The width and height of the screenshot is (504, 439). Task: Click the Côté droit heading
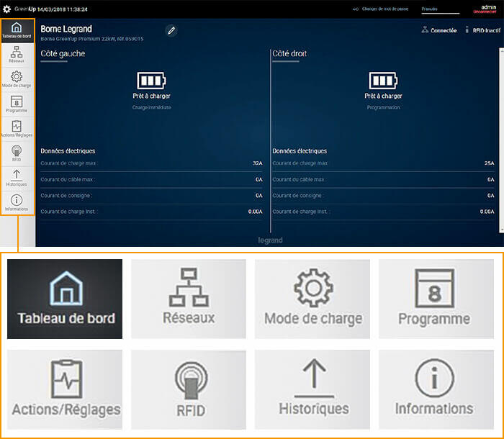coord(289,53)
